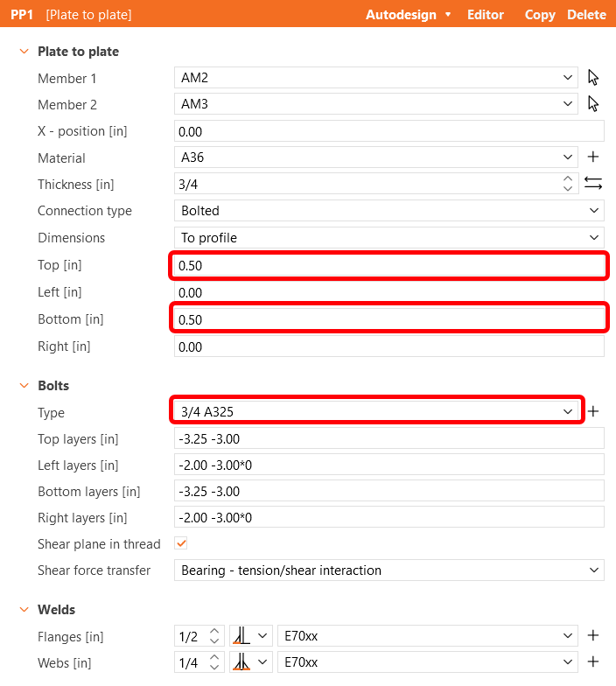Click the Copy button
Viewport: 616px width, 686px height.
point(540,14)
